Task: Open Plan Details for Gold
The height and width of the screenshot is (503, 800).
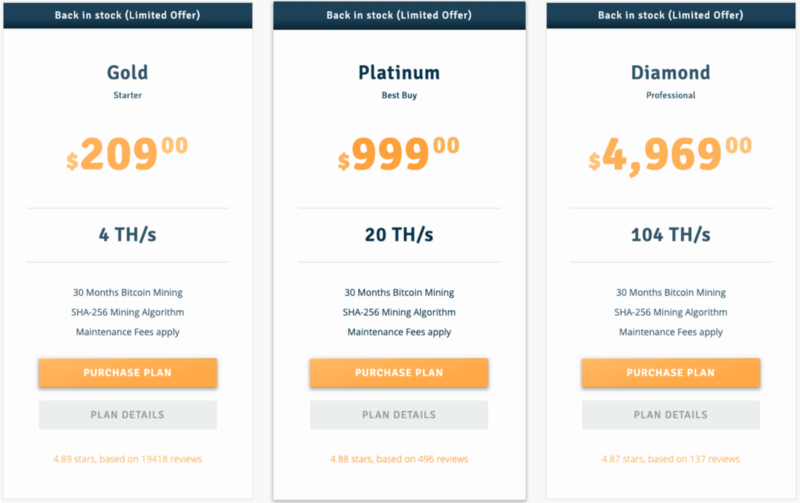Action: pyautogui.click(x=128, y=415)
